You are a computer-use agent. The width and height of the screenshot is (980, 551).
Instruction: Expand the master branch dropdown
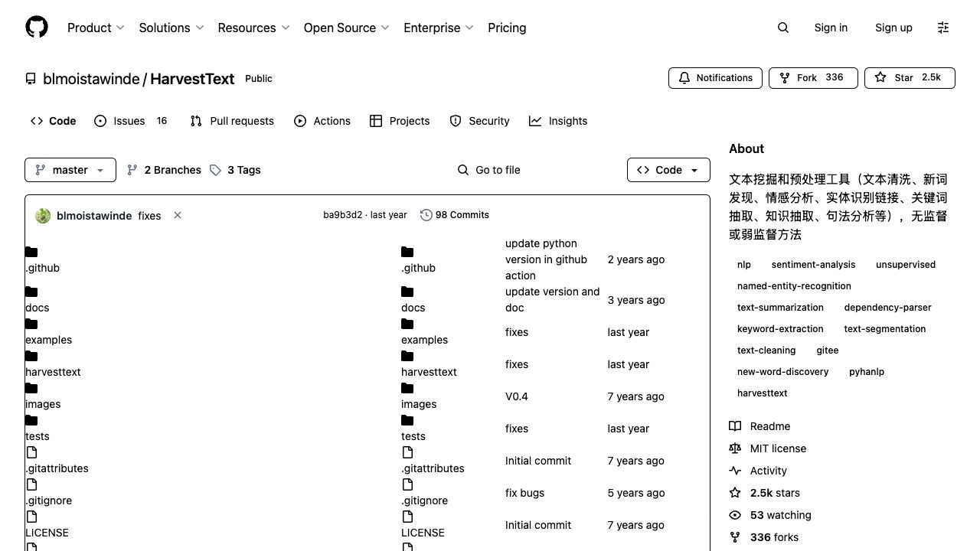[70, 170]
